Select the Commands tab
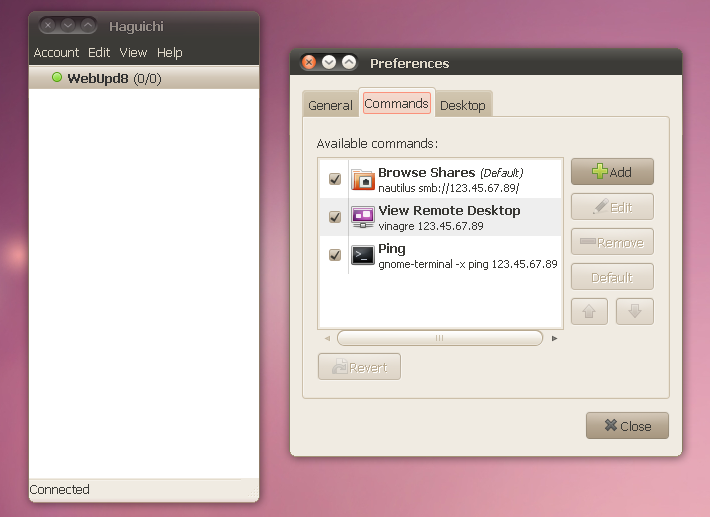 pos(396,104)
